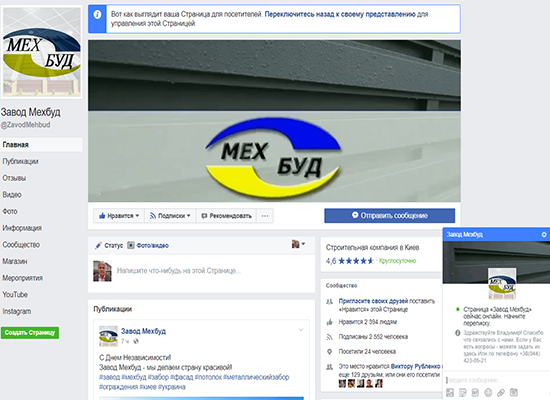Open Фото sidebar section
Viewport: 550px width, 400px height.
(x=10, y=211)
